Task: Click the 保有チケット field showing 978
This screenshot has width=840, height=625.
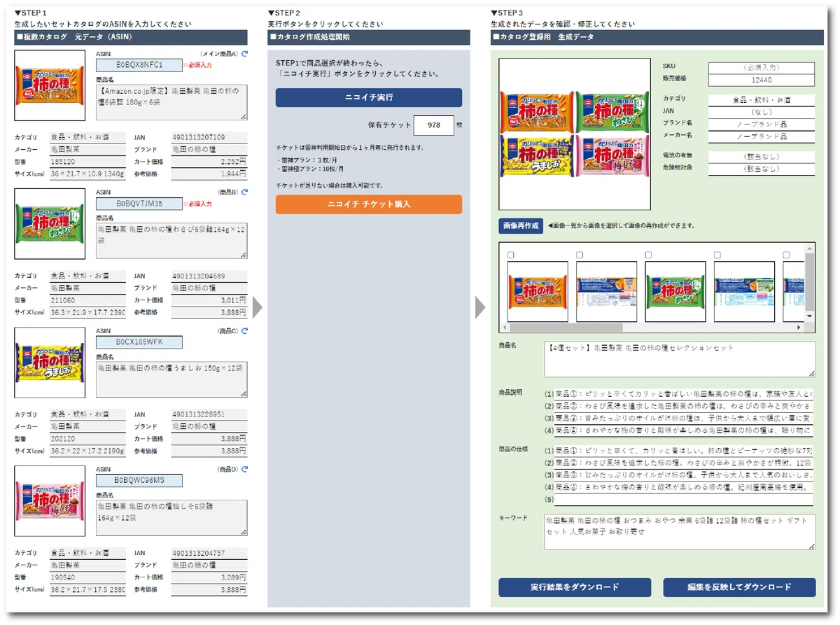Action: pyautogui.click(x=433, y=125)
